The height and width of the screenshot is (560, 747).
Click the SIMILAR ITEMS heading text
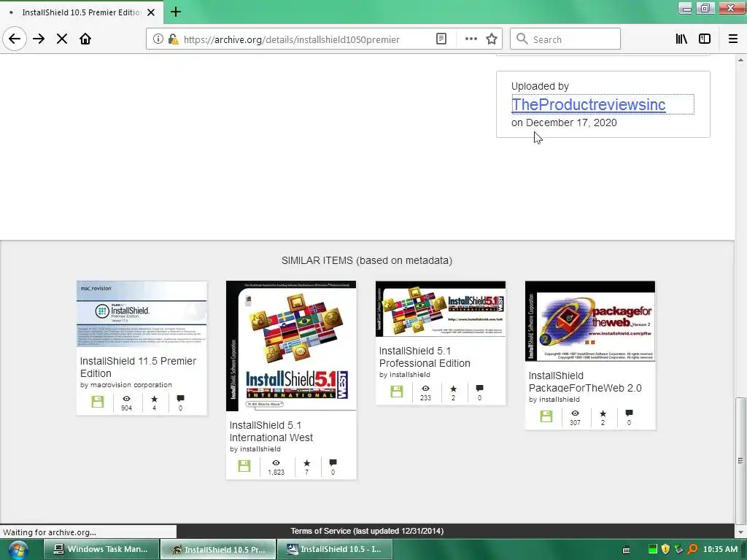click(x=367, y=260)
